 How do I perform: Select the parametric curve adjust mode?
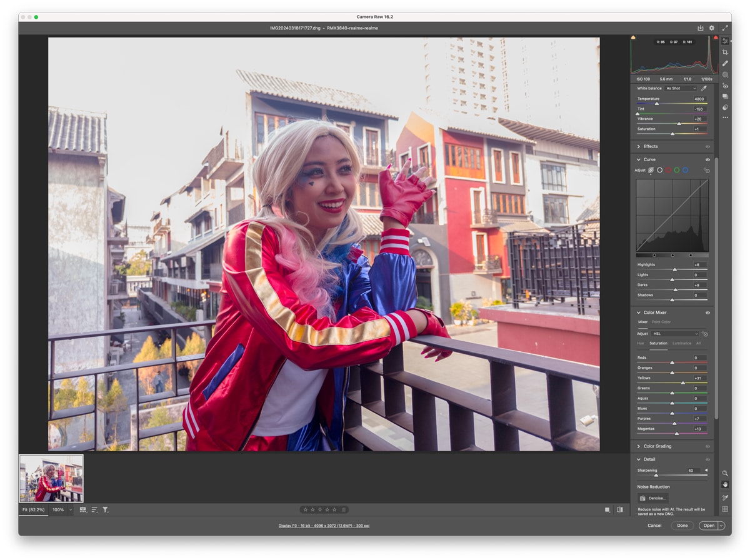click(x=651, y=170)
